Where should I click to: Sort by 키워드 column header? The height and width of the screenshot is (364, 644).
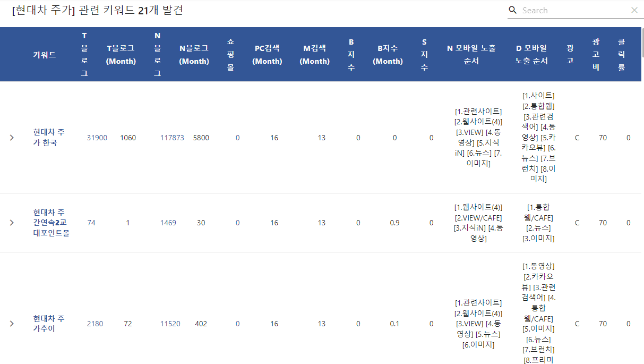tap(44, 55)
